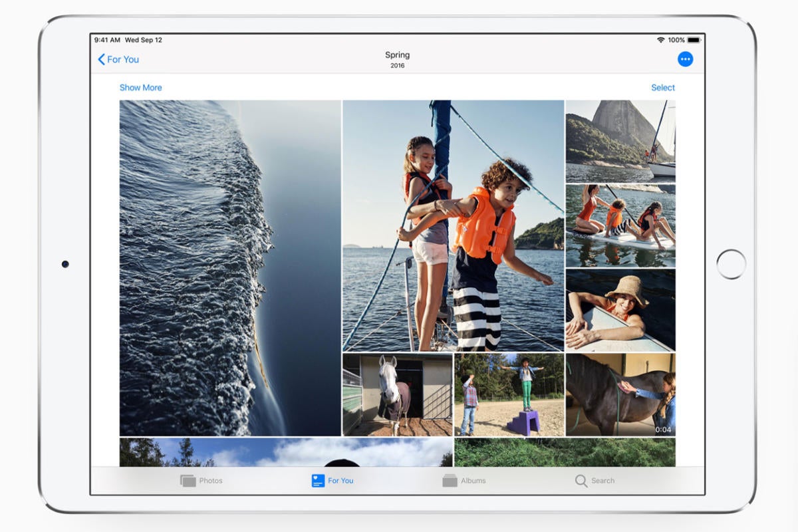798x532 pixels.
Task: Open the sky and trees photo
Action: coord(286,452)
